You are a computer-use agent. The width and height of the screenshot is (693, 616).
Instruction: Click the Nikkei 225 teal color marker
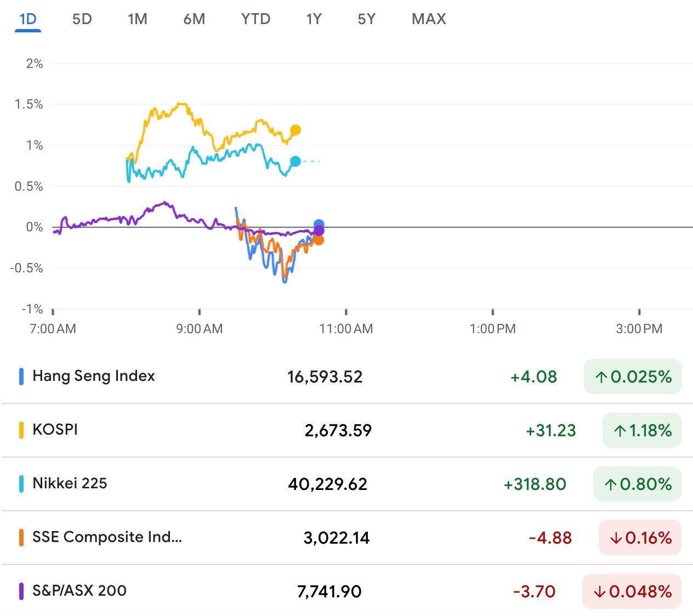(x=21, y=484)
